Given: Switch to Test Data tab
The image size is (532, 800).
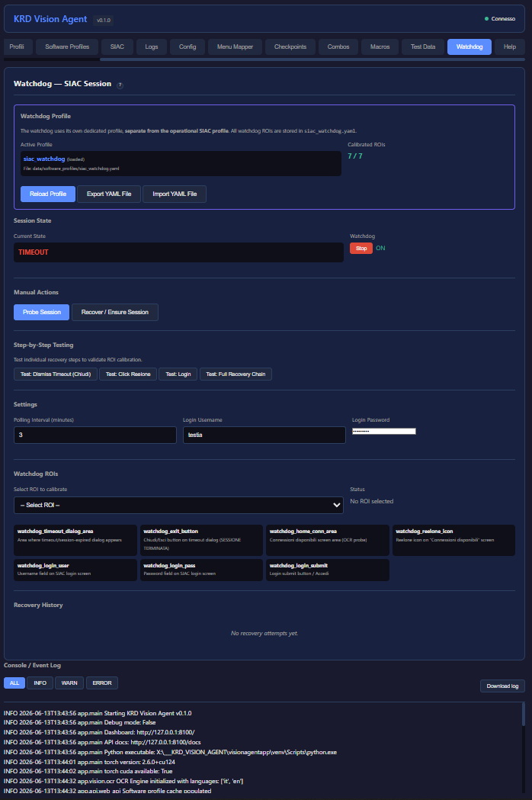Looking at the screenshot, I should pyautogui.click(x=423, y=47).
